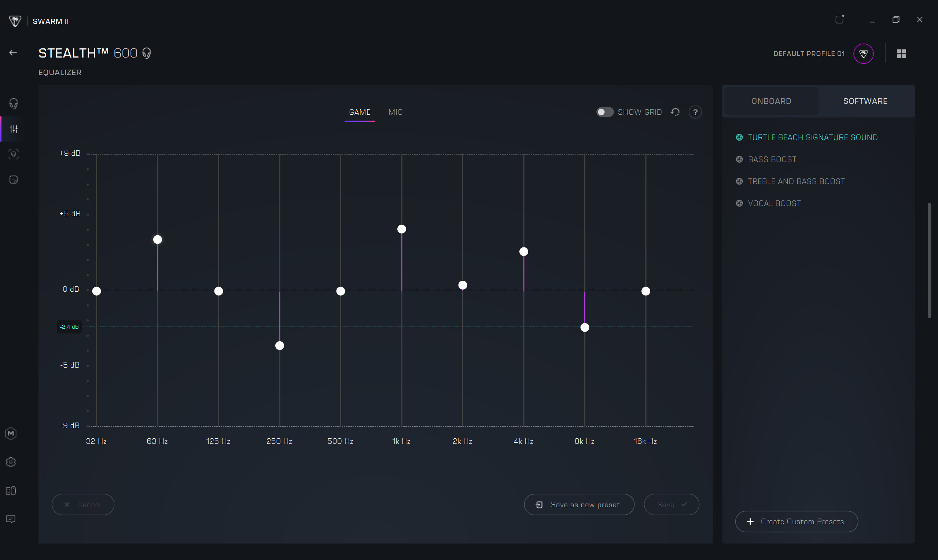
Task: Click the notification icon in the title bar
Action: coord(839,19)
